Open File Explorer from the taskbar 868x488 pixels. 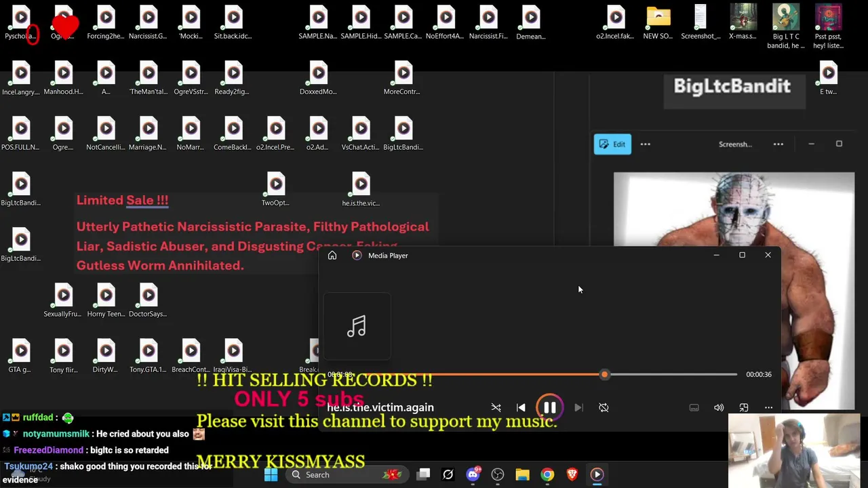[x=522, y=474]
